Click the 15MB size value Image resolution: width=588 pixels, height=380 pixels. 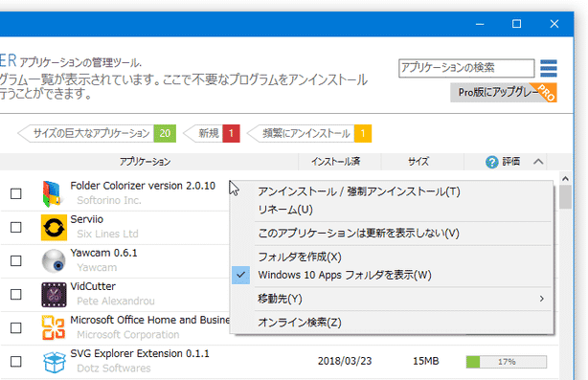(425, 361)
